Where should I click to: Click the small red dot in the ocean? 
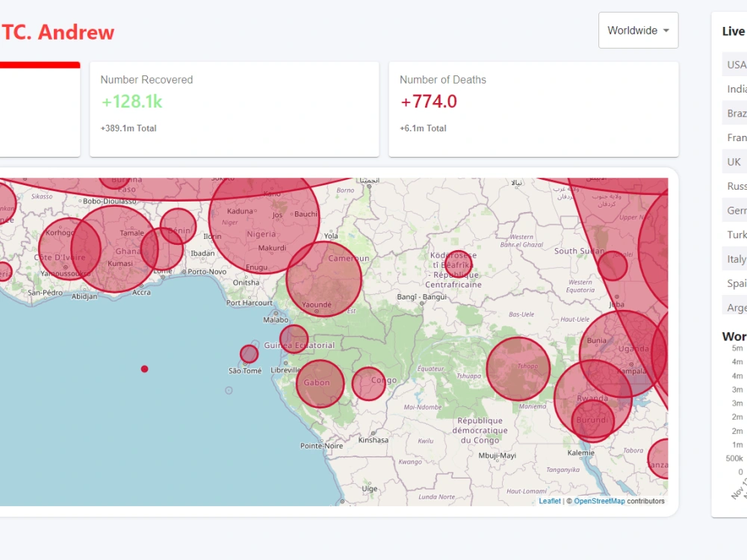pyautogui.click(x=144, y=369)
